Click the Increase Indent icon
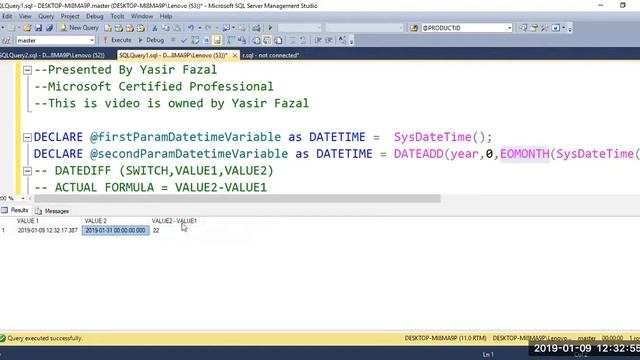 coord(329,40)
